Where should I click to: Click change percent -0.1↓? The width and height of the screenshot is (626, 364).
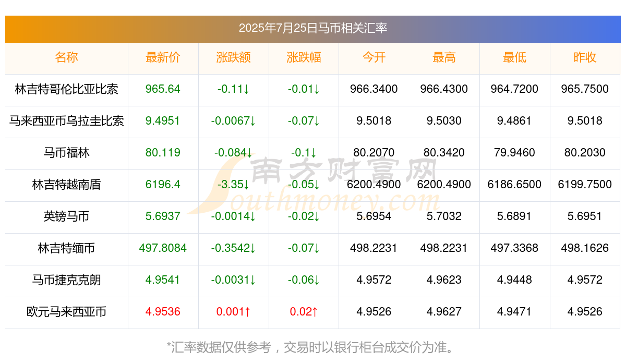click(304, 153)
